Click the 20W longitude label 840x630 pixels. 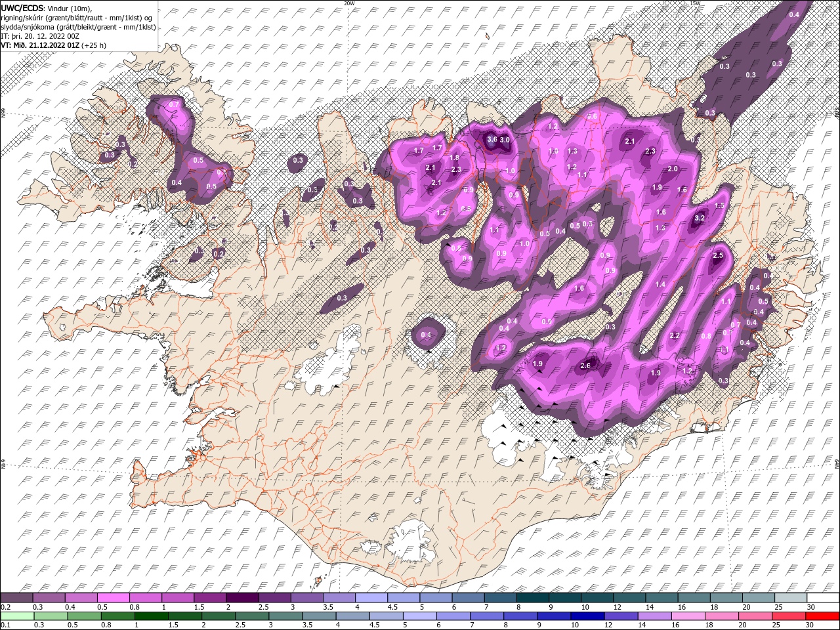(x=349, y=3)
